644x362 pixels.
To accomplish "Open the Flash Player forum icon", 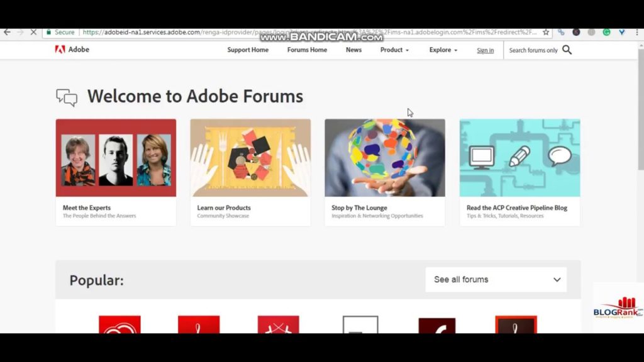I will tap(437, 326).
